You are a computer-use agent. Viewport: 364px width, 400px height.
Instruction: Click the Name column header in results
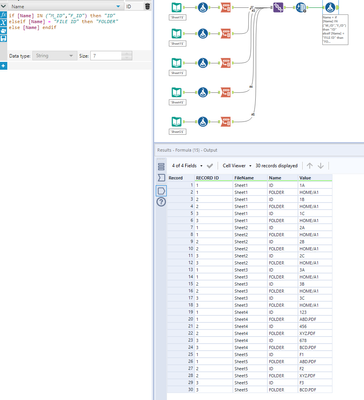283,178
